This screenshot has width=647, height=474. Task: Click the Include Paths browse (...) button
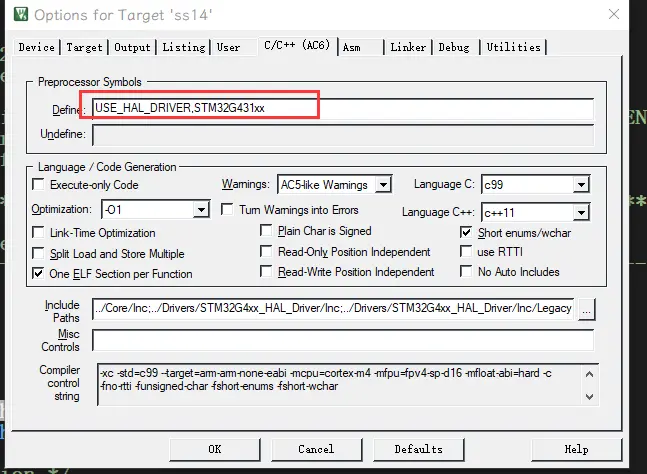587,308
